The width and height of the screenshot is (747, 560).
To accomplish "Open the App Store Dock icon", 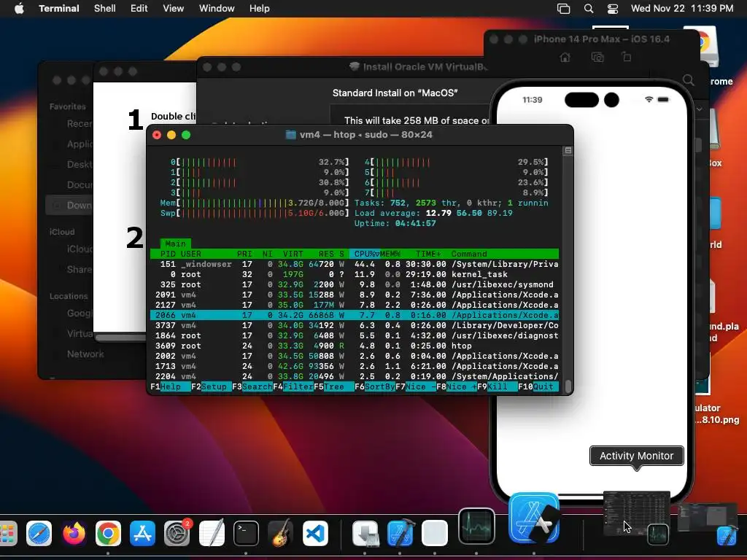I will [x=142, y=533].
